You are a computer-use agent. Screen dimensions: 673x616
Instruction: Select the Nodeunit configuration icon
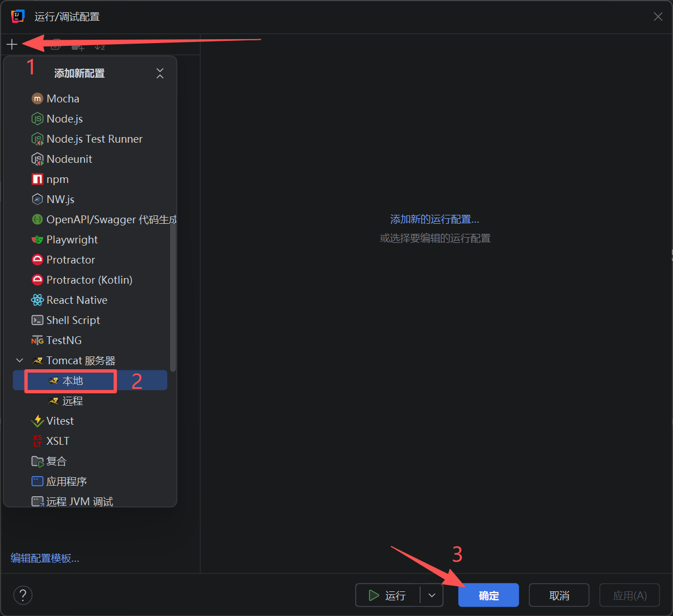tap(37, 159)
